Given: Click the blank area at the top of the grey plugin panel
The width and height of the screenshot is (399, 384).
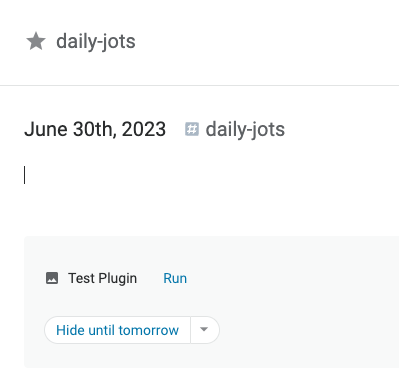Looking at the screenshot, I should point(212,252).
